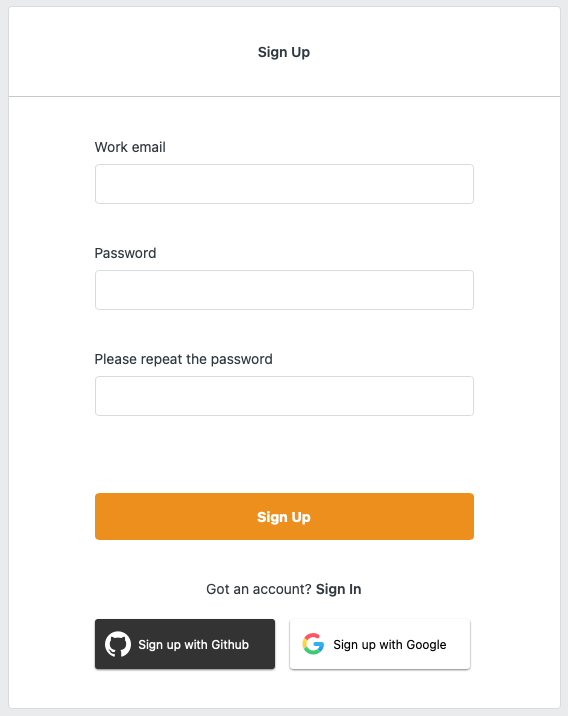This screenshot has width=568, height=716.
Task: Place cursor in the email address box
Action: click(284, 184)
